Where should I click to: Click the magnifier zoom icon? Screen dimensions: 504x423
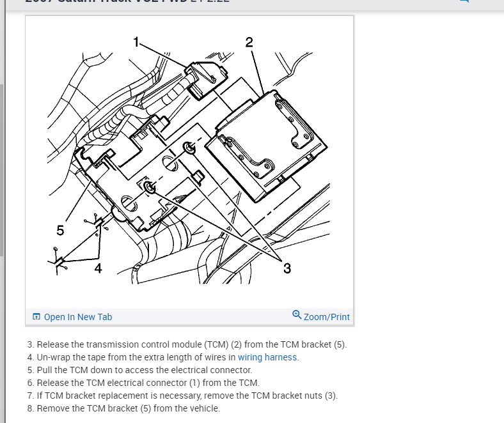(x=297, y=315)
